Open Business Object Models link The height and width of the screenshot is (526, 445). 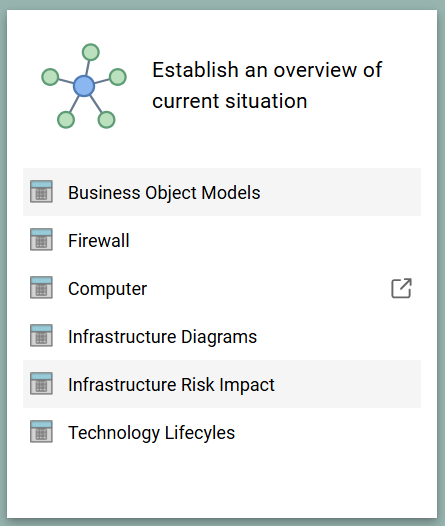164,193
